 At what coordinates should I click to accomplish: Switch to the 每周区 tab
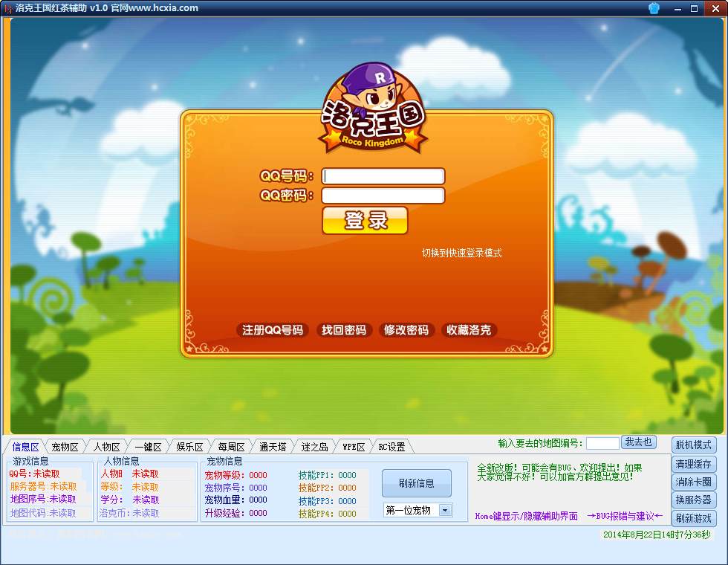[x=231, y=447]
